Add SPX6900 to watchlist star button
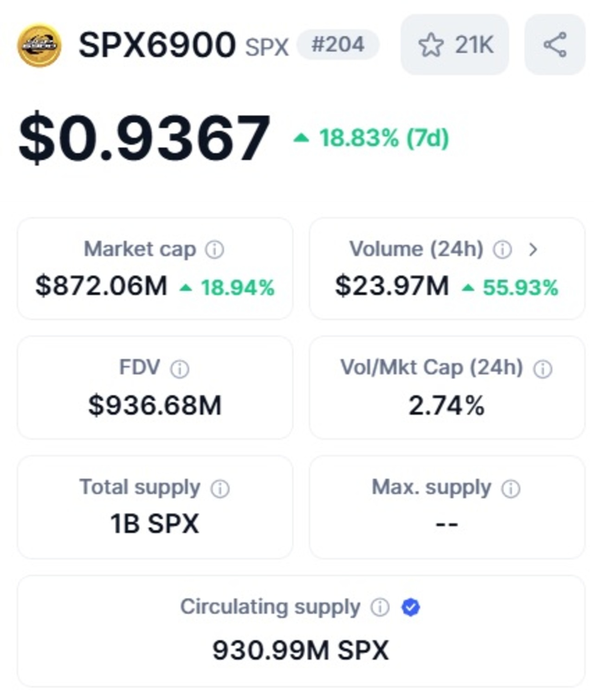The height and width of the screenshot is (700, 594). pos(454,45)
